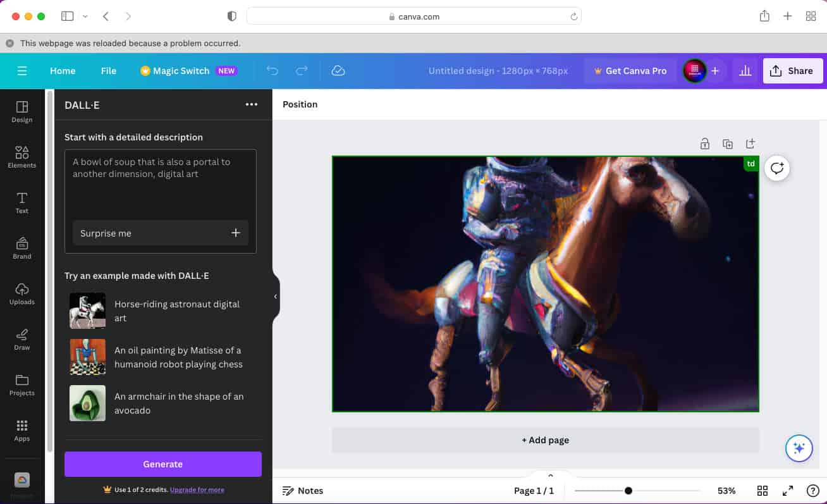Viewport: 827px width, 504px height.
Task: Select the Draw tool in the sidebar
Action: [21, 338]
